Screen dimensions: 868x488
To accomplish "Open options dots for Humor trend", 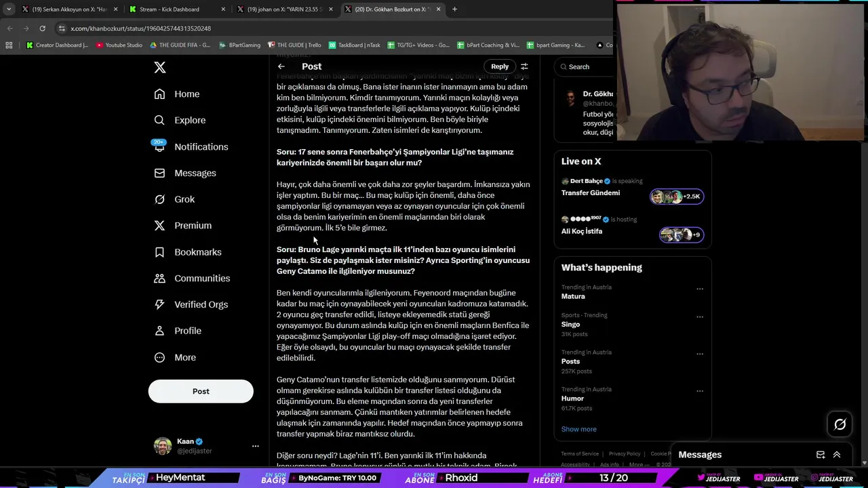I will click(699, 391).
